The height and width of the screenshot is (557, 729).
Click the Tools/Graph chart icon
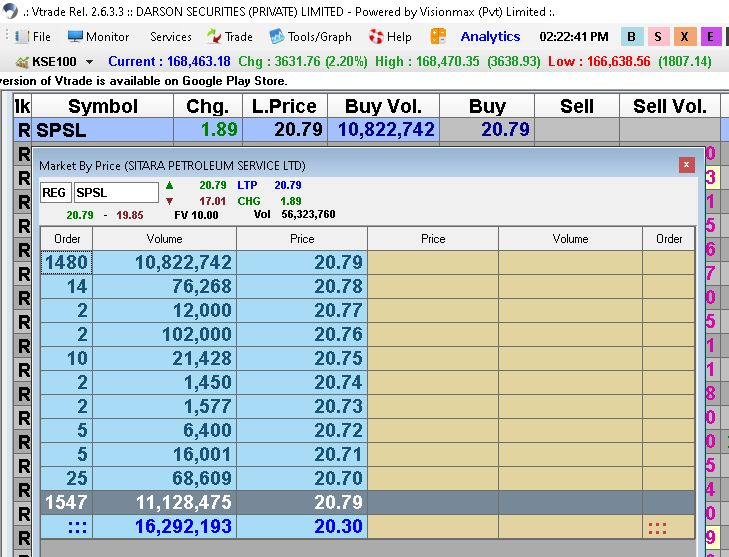pyautogui.click(x=277, y=36)
